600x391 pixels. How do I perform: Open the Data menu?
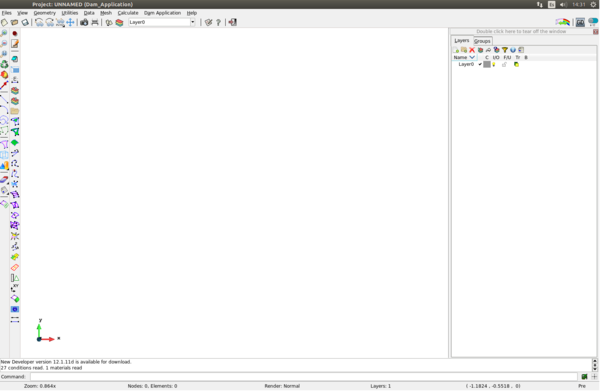click(x=89, y=13)
